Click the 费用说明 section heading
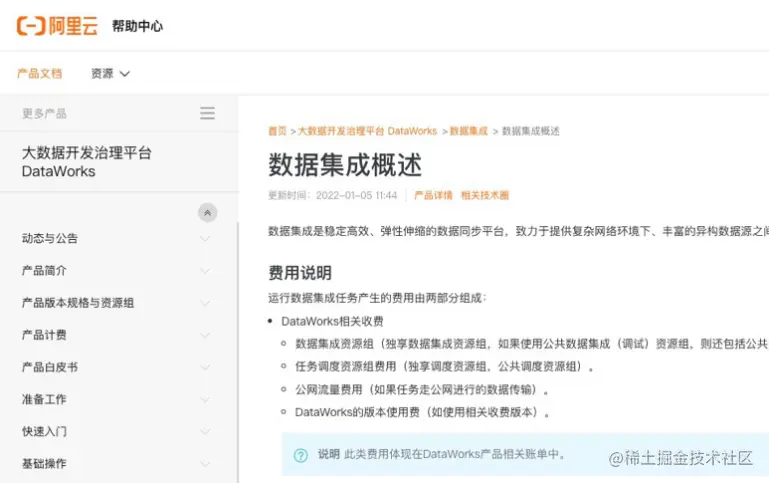769x483 pixels. [x=300, y=273]
